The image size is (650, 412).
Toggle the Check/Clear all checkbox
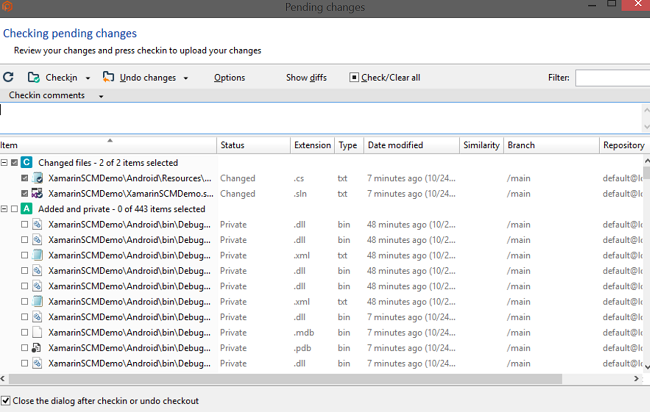pos(354,77)
